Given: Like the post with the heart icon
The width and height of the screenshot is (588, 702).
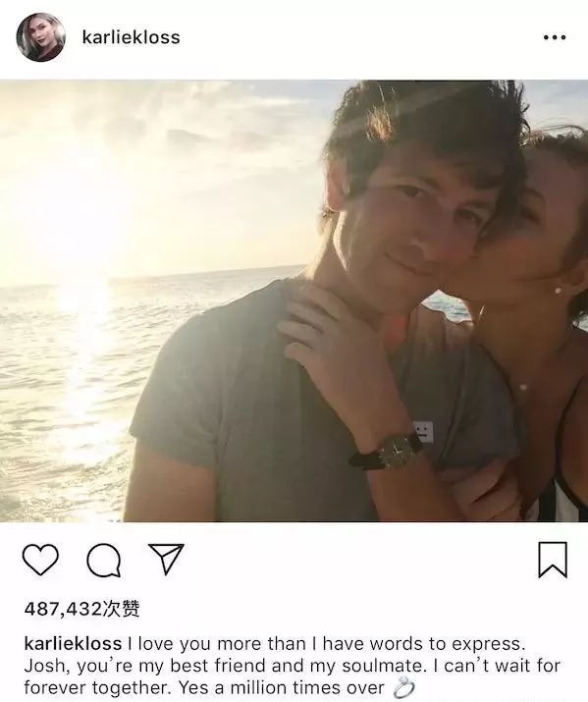Looking at the screenshot, I should pyautogui.click(x=40, y=560).
